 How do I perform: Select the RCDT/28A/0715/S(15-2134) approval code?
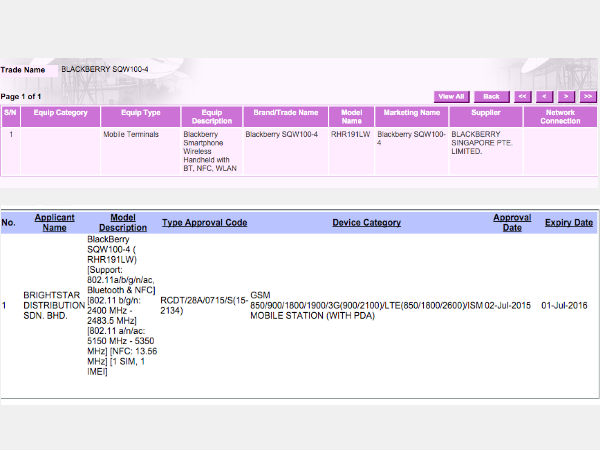tap(204, 305)
